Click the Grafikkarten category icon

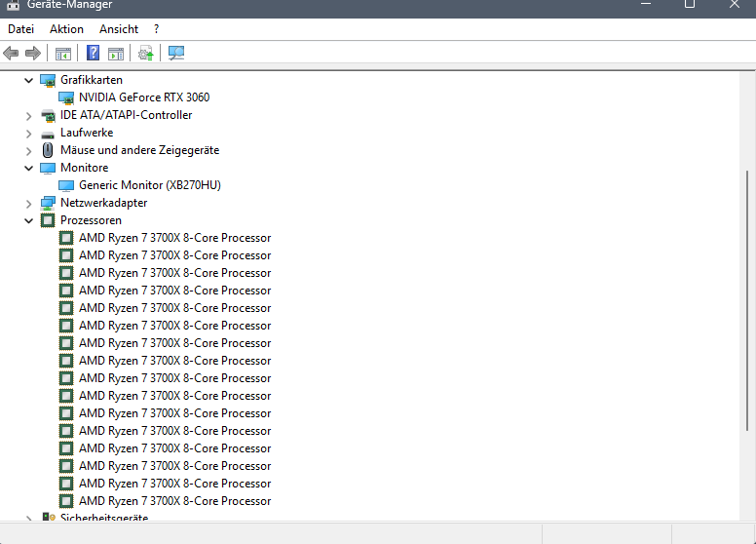click(x=48, y=80)
